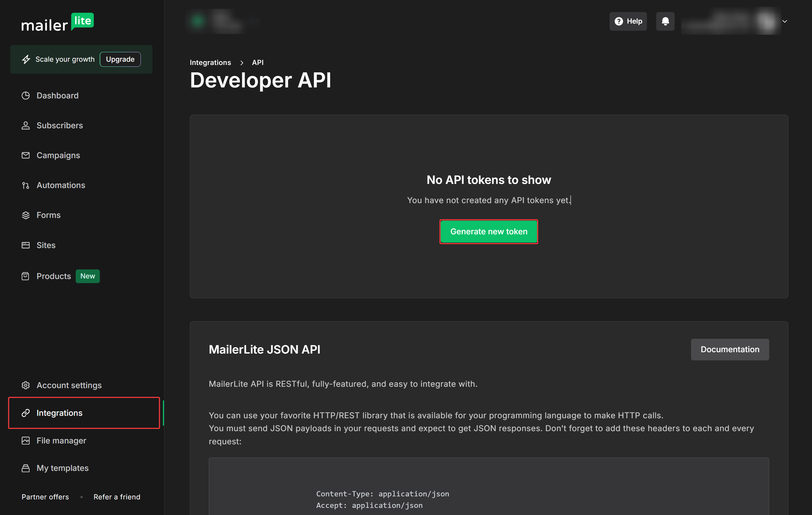812x515 pixels.
Task: Click the Developer API heading
Action: [x=261, y=81]
